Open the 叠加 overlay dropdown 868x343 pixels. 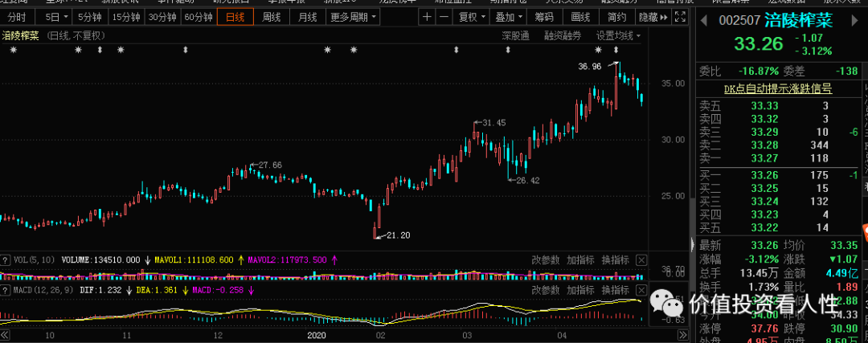(x=508, y=17)
